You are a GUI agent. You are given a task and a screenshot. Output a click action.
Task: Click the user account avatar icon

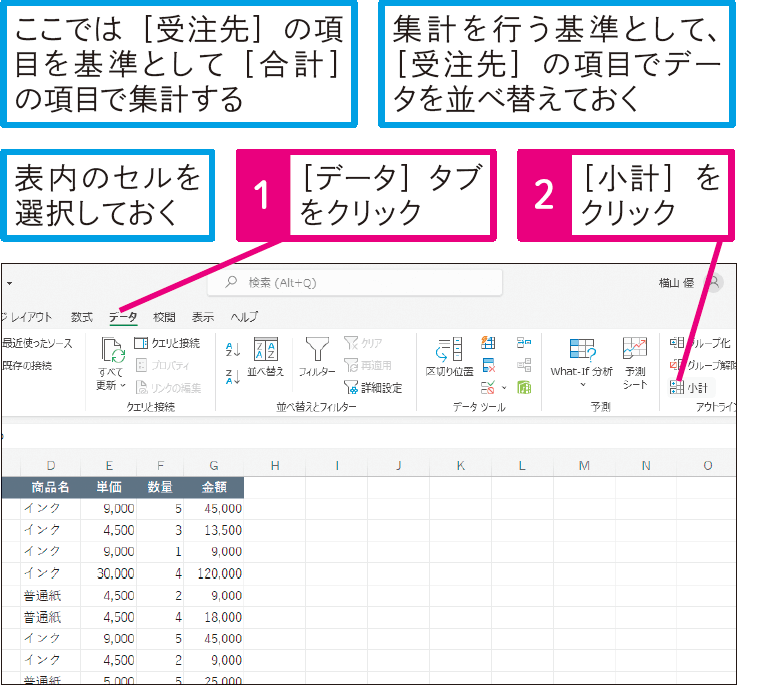[714, 283]
